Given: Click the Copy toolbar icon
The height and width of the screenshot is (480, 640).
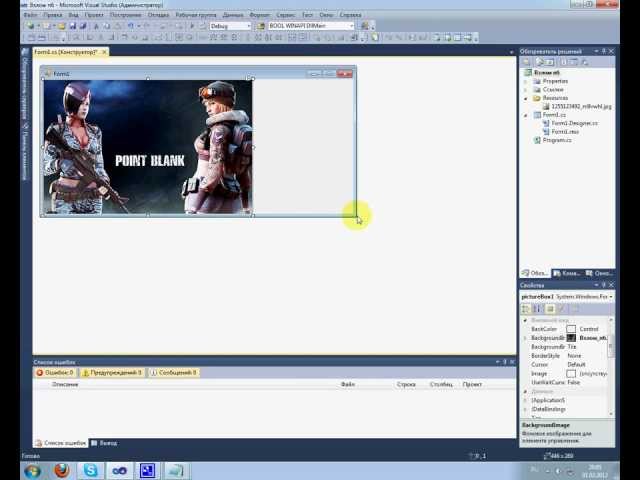Looking at the screenshot, I should [107, 26].
